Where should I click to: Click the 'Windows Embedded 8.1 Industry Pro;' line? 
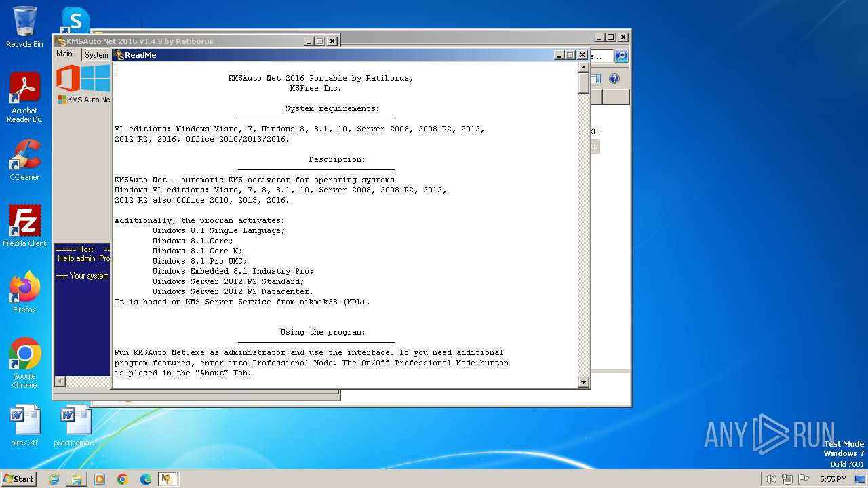(x=233, y=271)
